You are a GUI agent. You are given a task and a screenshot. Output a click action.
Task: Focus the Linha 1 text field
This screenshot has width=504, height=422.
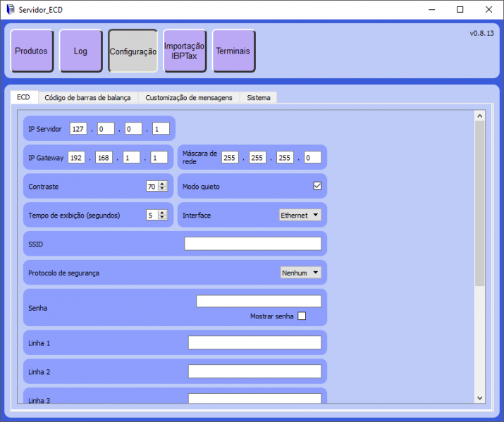[x=254, y=342]
